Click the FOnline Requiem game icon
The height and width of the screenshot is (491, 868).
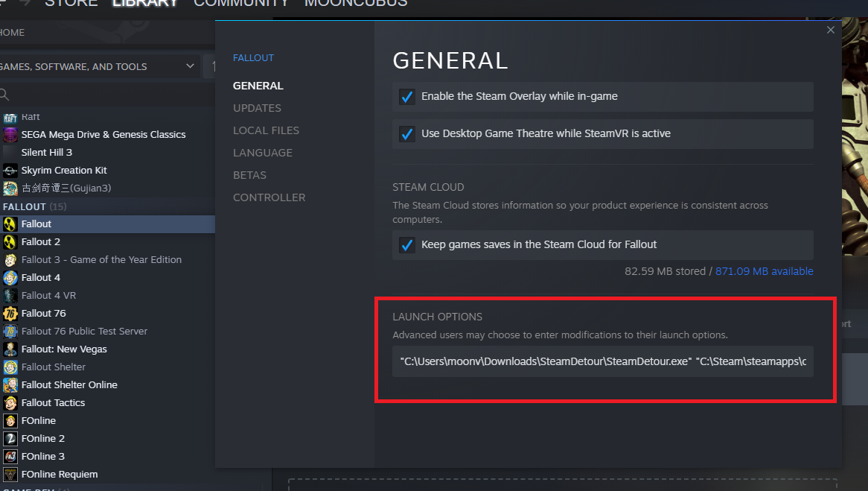(x=10, y=475)
